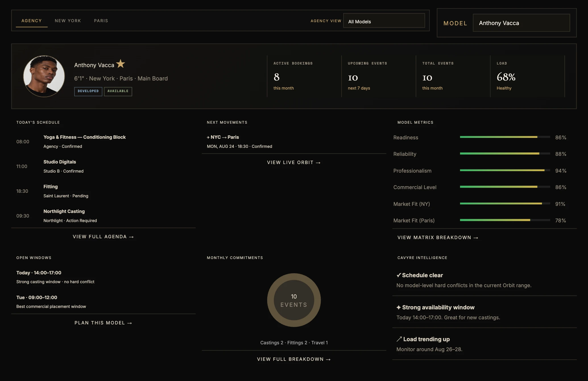This screenshot has width=588, height=381.
Task: Click the 08:00 time label
Action: coord(23,142)
